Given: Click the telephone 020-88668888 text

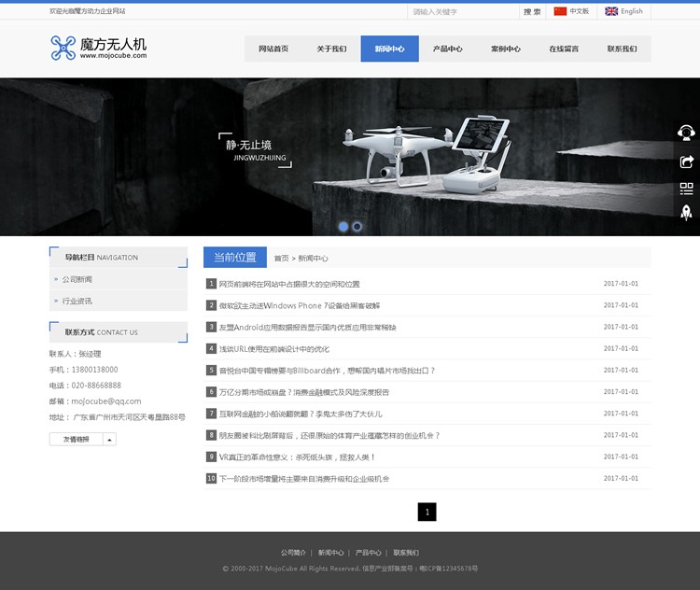Looking at the screenshot, I should click(x=96, y=385).
